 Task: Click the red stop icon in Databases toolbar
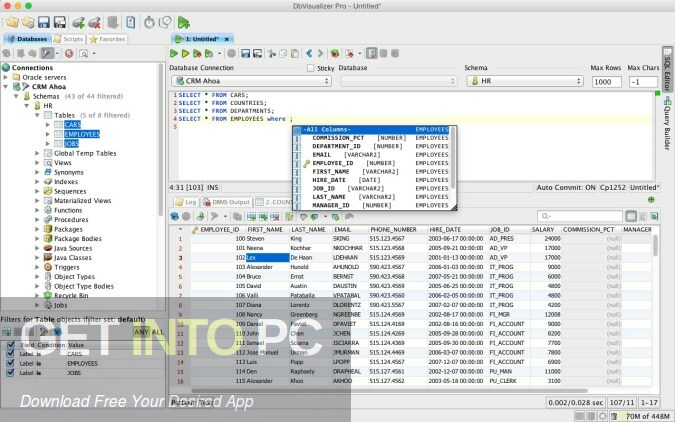pyautogui.click(x=69, y=53)
